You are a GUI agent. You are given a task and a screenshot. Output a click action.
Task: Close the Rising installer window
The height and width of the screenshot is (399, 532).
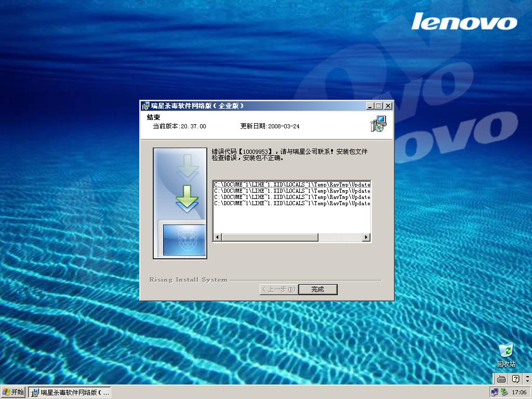pyautogui.click(x=388, y=106)
